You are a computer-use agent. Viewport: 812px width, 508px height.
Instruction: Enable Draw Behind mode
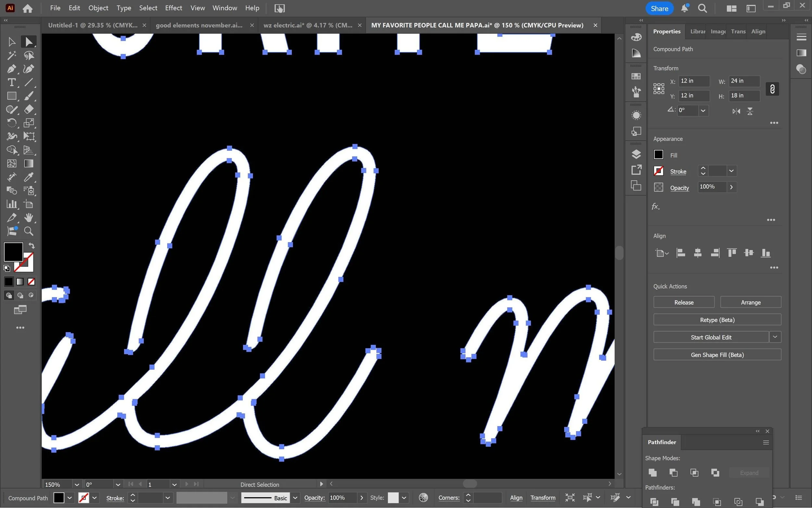pyautogui.click(x=20, y=295)
